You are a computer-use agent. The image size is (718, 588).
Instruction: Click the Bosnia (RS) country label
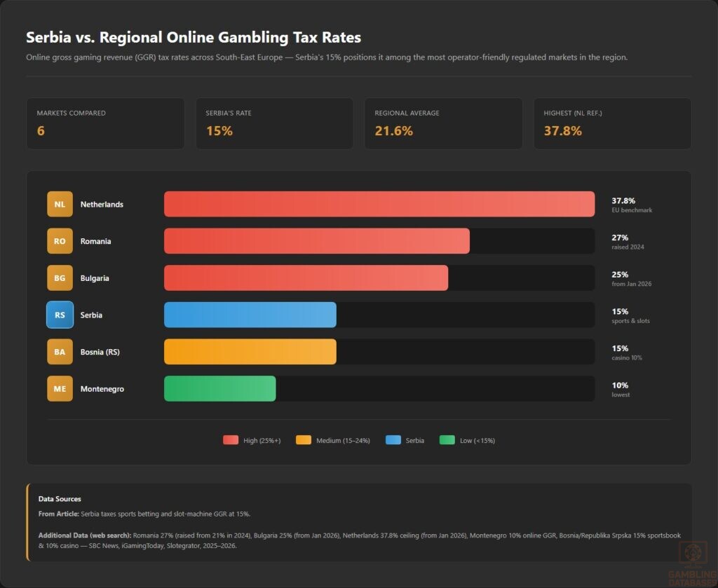click(100, 352)
